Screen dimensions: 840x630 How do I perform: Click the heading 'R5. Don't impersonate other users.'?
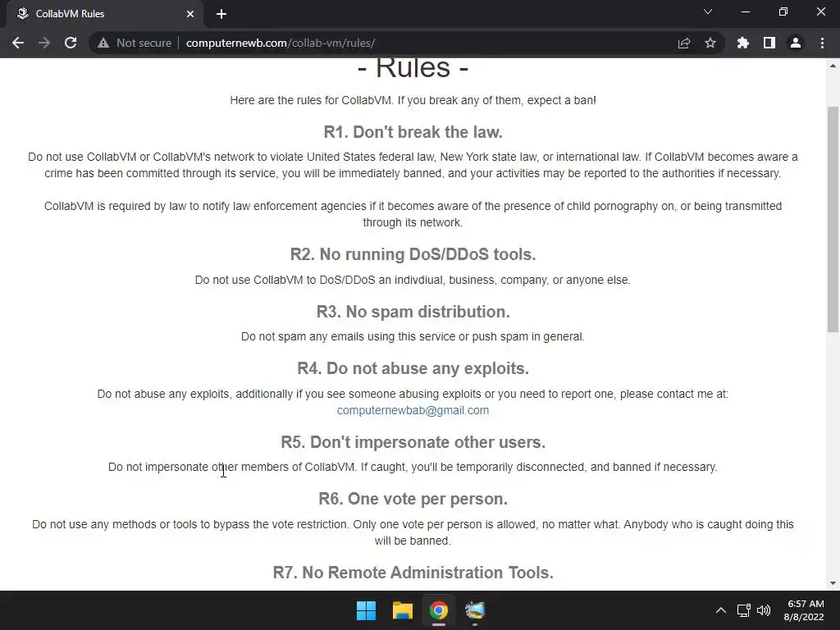click(413, 442)
